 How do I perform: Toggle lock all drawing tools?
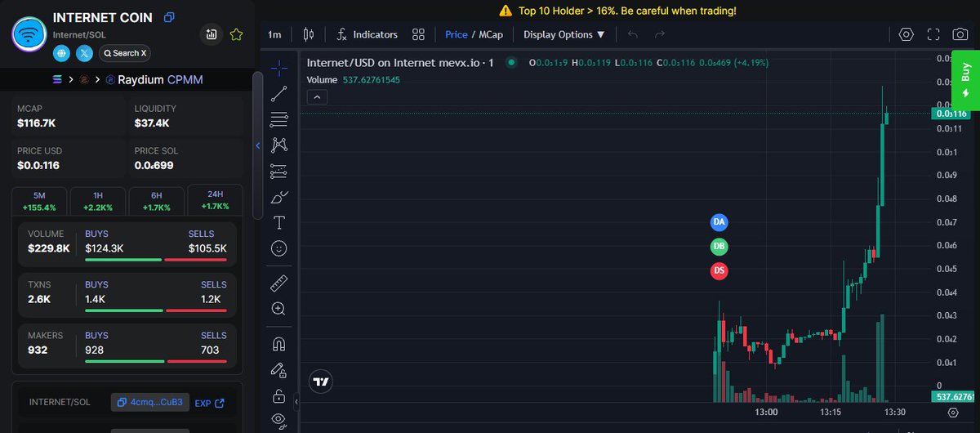pyautogui.click(x=278, y=396)
